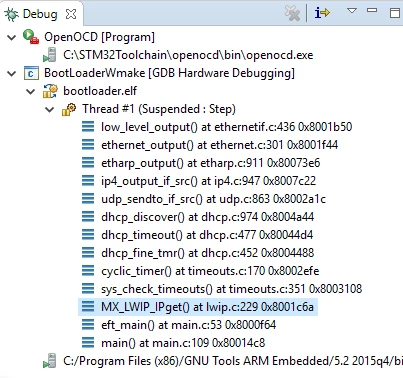Click stack icon beside dhcp_timeout()
This screenshot has width=403, height=378.
(x=88, y=235)
